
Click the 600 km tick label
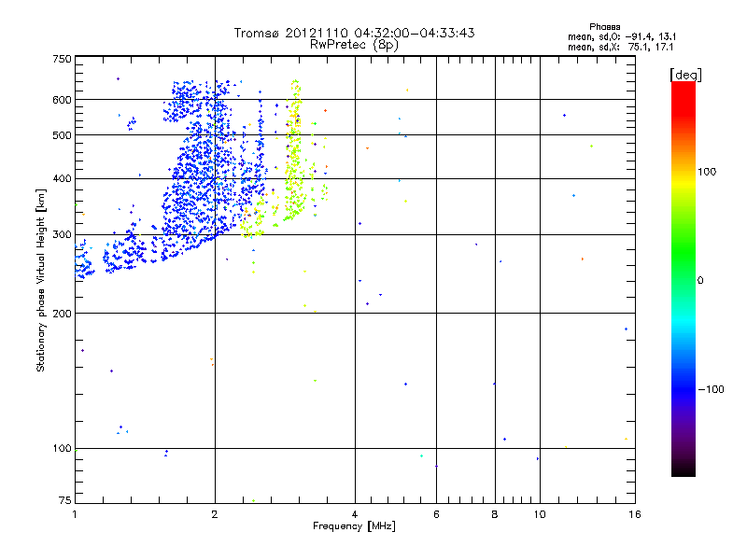tap(62, 100)
